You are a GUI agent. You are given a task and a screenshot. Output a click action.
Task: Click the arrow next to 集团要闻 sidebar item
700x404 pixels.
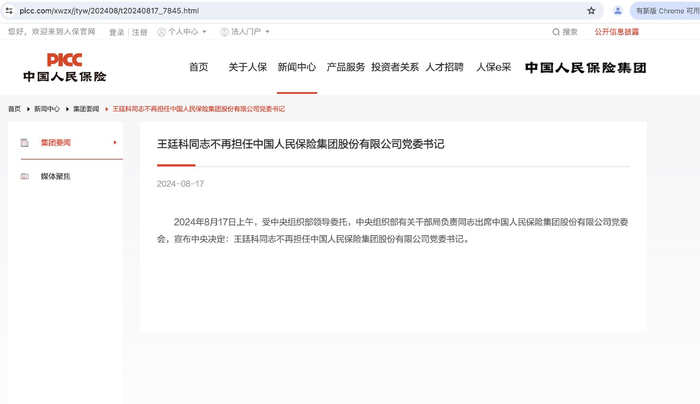115,142
